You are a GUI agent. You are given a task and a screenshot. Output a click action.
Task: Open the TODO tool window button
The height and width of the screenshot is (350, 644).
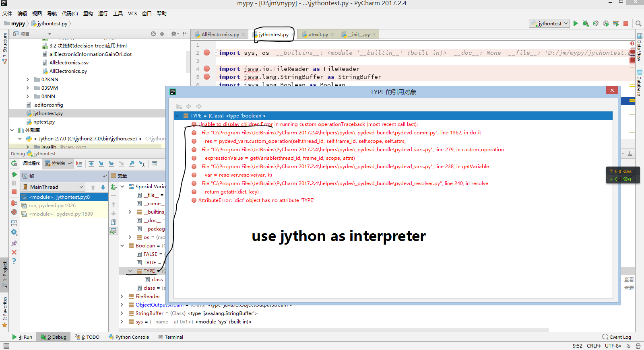pyautogui.click(x=87, y=337)
